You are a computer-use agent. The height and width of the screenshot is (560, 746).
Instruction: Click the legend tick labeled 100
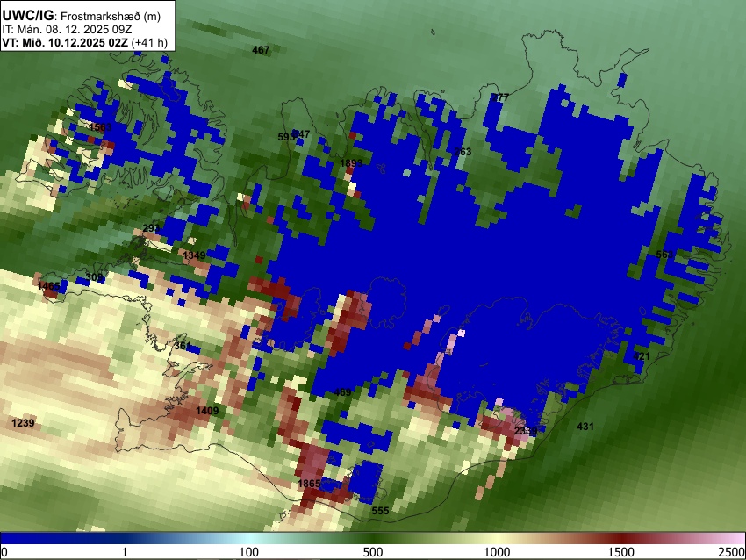point(249,552)
